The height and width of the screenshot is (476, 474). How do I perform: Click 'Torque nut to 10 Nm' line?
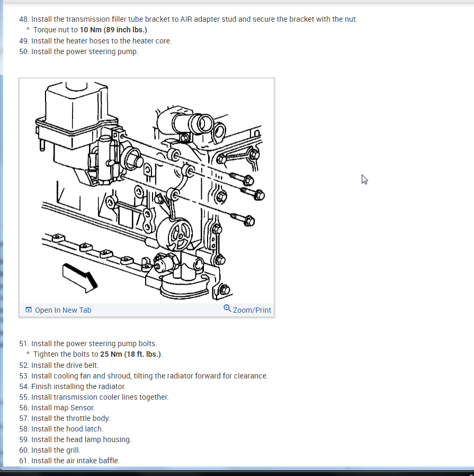point(91,30)
